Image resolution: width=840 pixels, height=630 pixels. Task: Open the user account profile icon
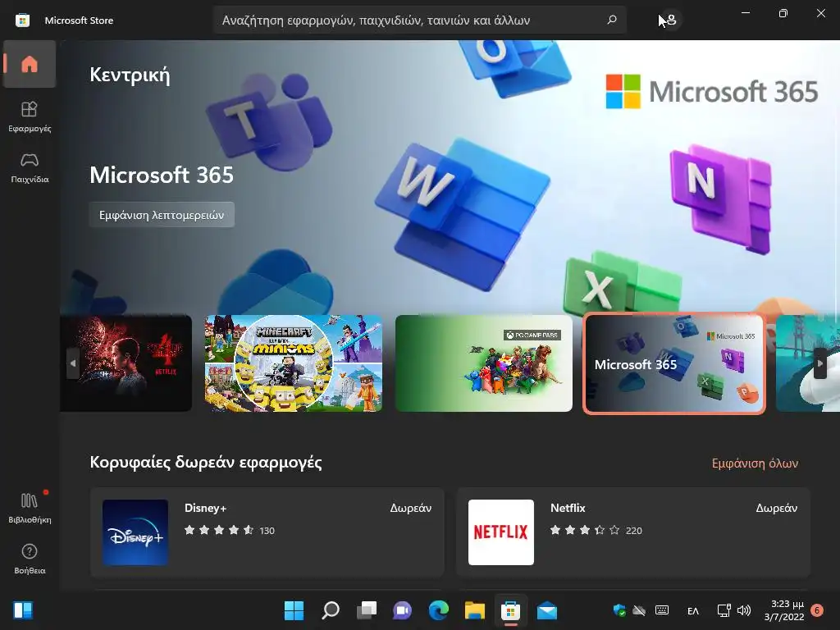pyautogui.click(x=670, y=21)
